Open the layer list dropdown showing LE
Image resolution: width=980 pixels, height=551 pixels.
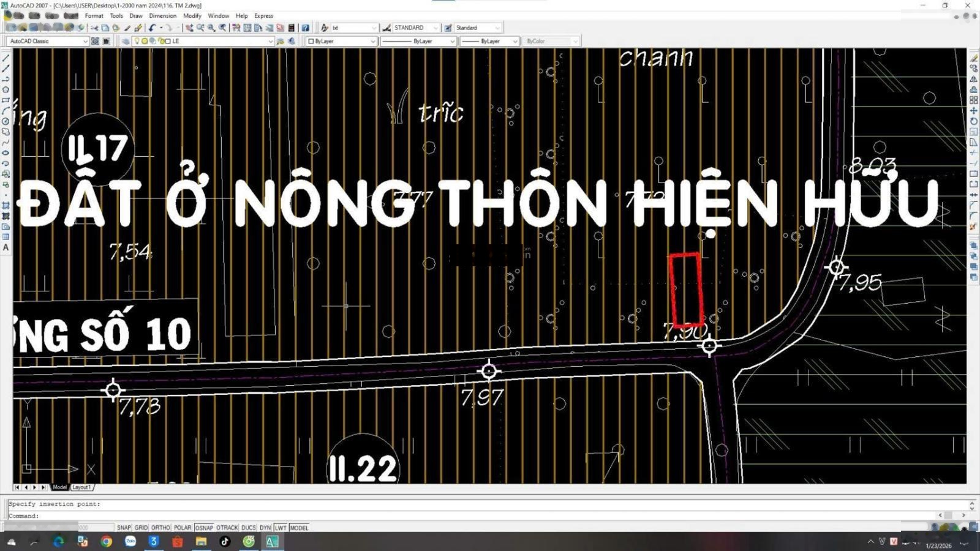(270, 41)
